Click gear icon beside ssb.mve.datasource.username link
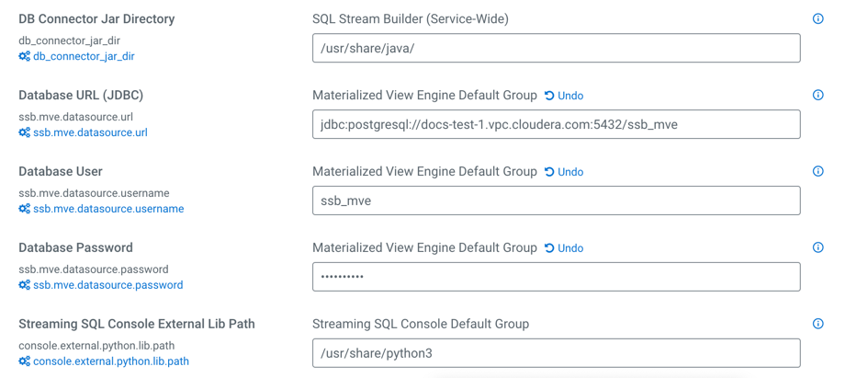The height and width of the screenshot is (378, 868). click(25, 209)
